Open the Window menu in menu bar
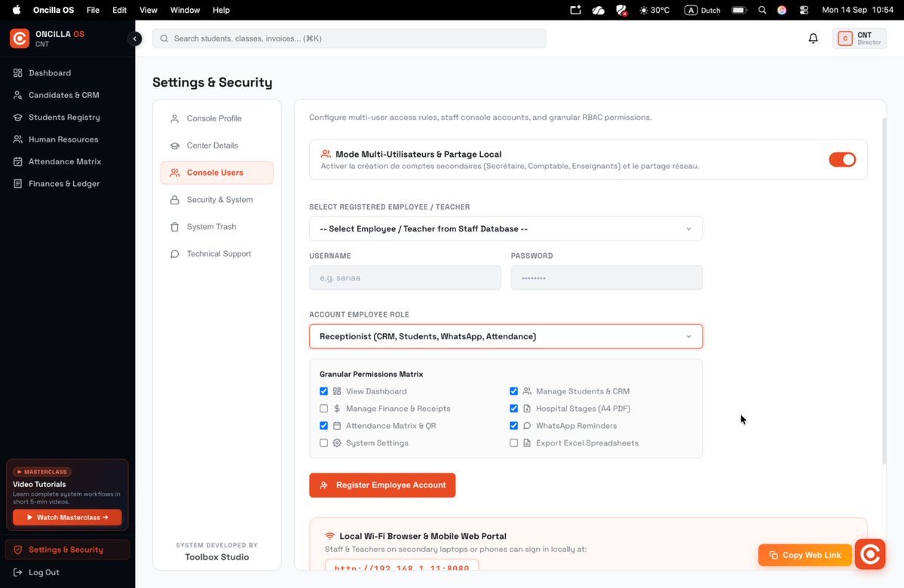 point(185,10)
